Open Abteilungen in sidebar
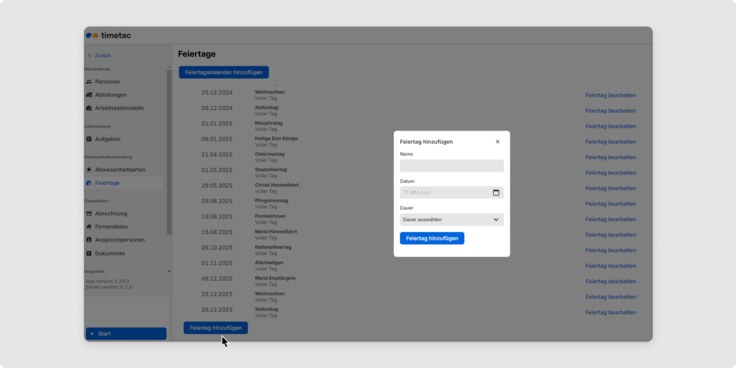 click(111, 95)
